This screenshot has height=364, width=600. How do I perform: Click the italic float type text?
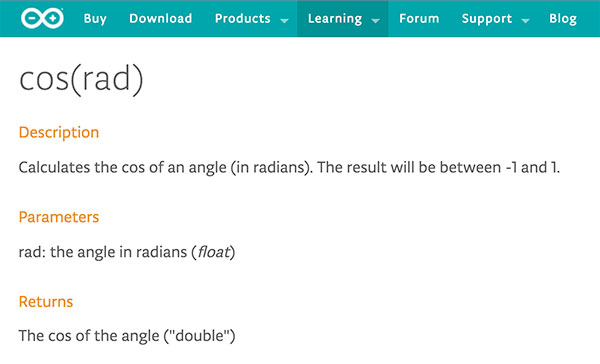click(x=214, y=252)
